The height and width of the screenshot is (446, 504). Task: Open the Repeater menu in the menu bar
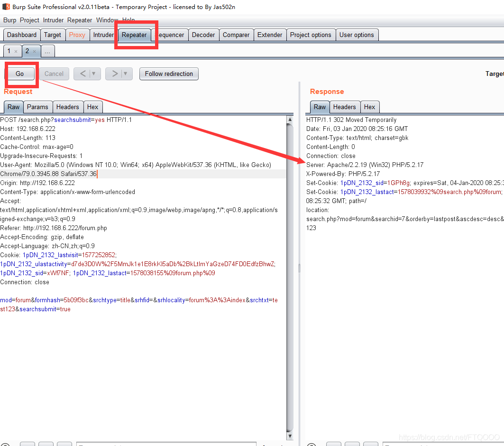pyautogui.click(x=79, y=20)
